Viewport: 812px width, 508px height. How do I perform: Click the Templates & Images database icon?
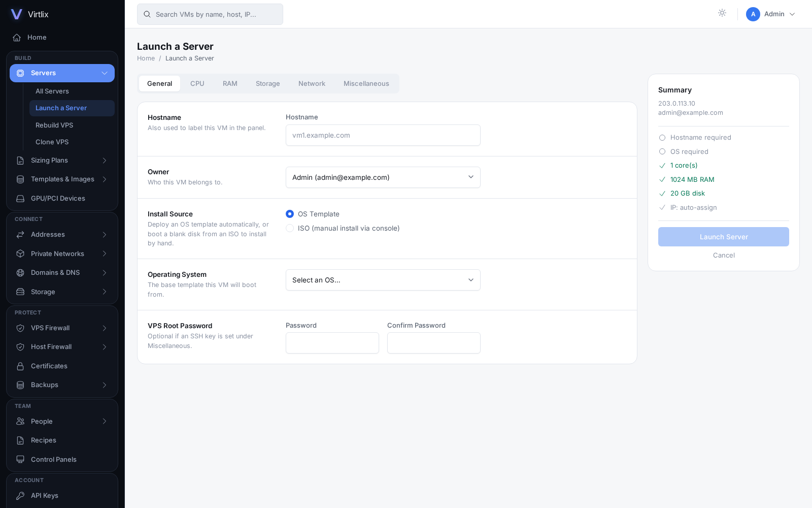click(x=20, y=179)
